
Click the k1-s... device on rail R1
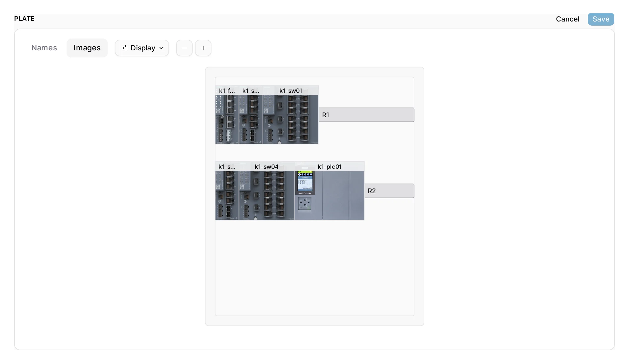[x=251, y=115]
